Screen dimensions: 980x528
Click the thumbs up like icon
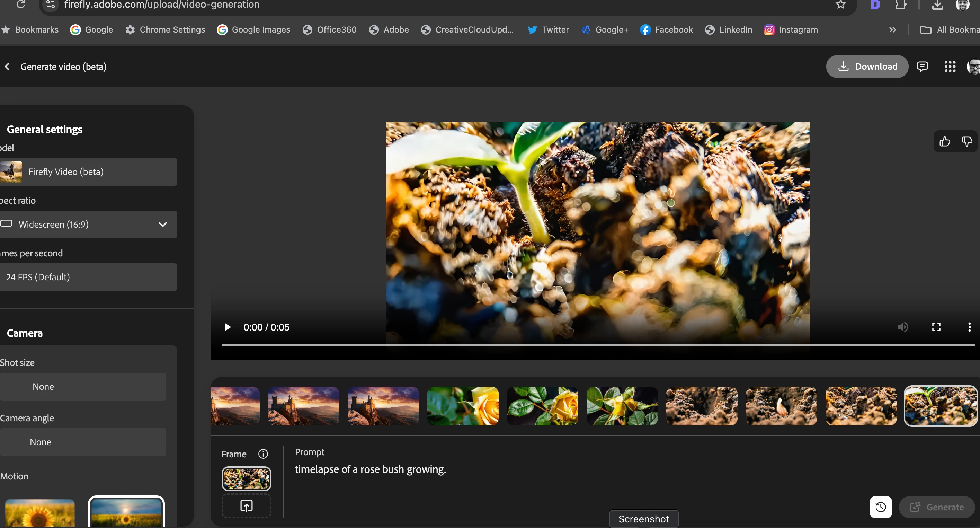(945, 142)
